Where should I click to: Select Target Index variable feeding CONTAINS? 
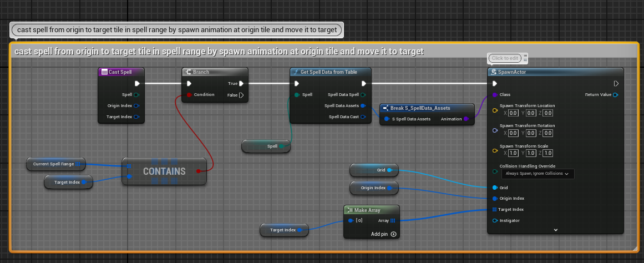pos(69,182)
